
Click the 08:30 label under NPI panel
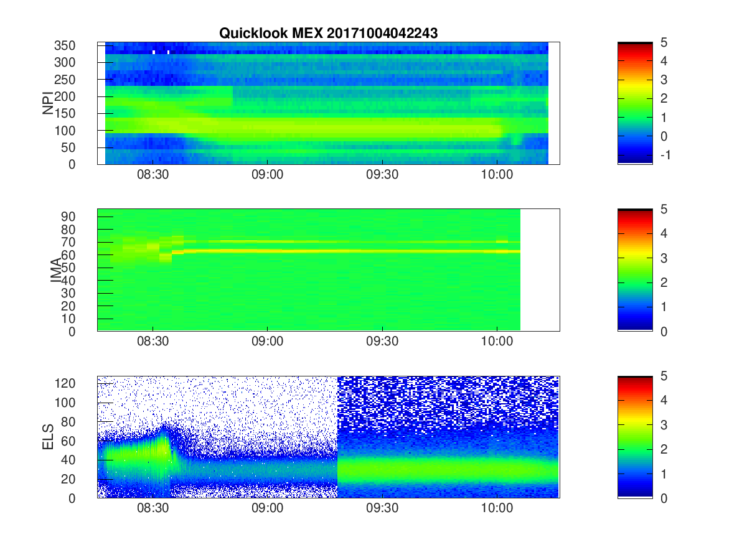pyautogui.click(x=153, y=175)
